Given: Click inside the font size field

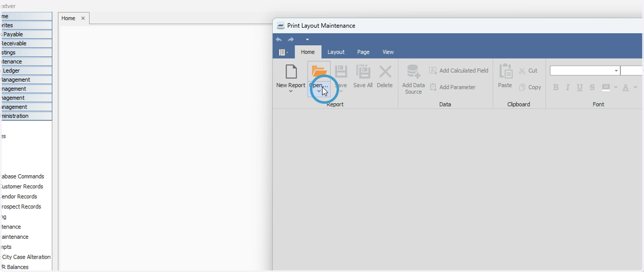Looking at the screenshot, I should (632, 71).
